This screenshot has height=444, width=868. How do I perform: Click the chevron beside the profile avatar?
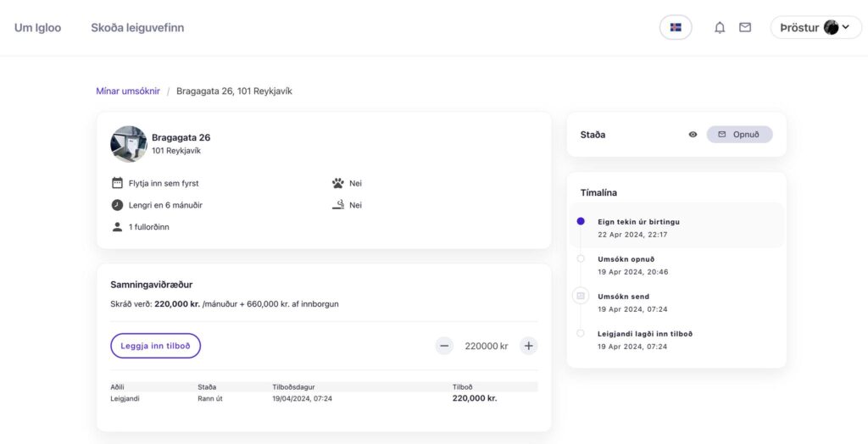click(x=846, y=27)
